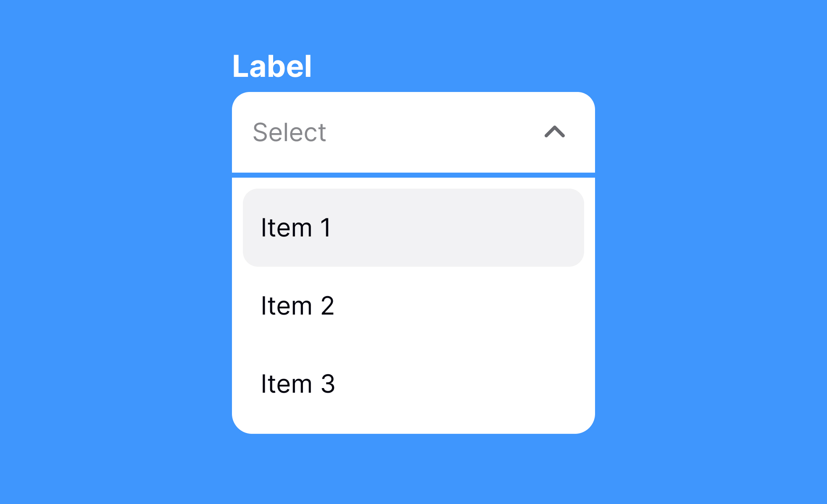Click the Select placeholder text
The image size is (827, 504).
point(290,132)
